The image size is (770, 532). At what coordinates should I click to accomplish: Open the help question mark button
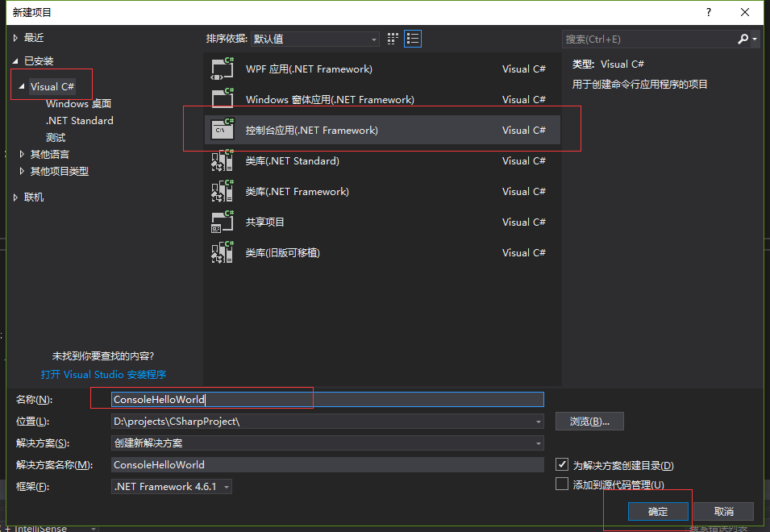pos(708,12)
